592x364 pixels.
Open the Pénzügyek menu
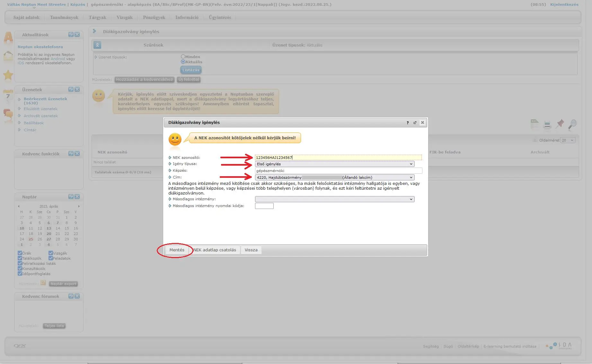(154, 17)
